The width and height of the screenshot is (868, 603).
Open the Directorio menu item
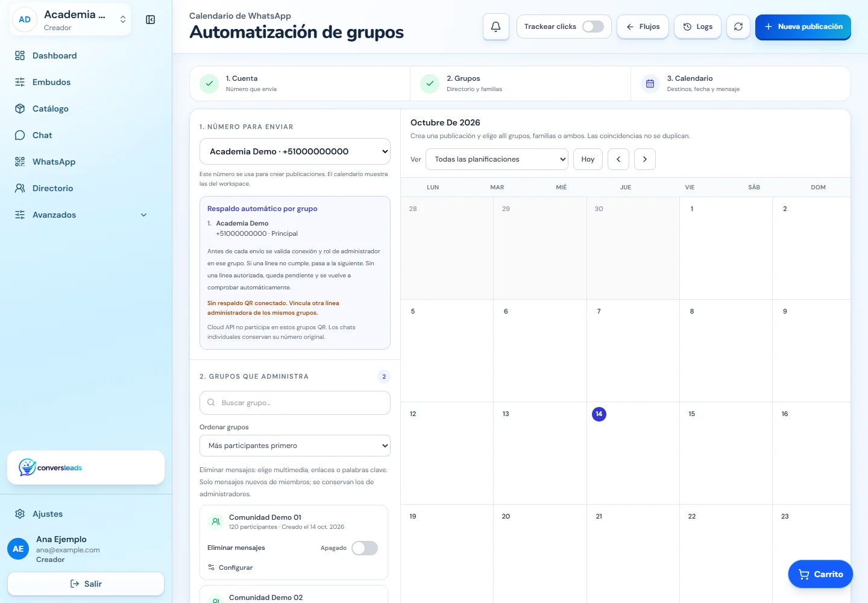(x=86, y=188)
